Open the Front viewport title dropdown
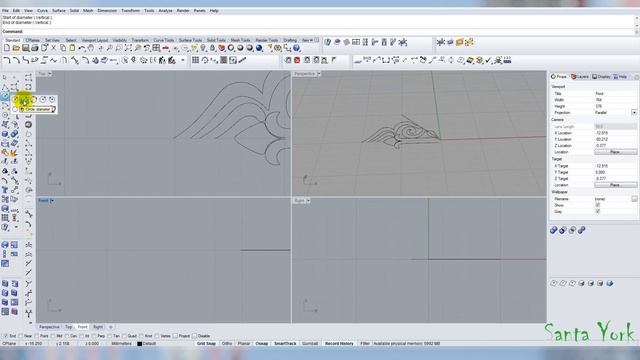This screenshot has height=360, width=640. (52, 200)
